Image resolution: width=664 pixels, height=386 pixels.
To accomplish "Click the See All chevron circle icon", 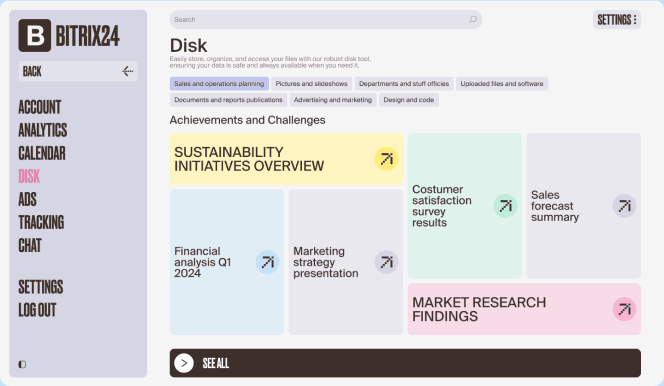I will (184, 363).
